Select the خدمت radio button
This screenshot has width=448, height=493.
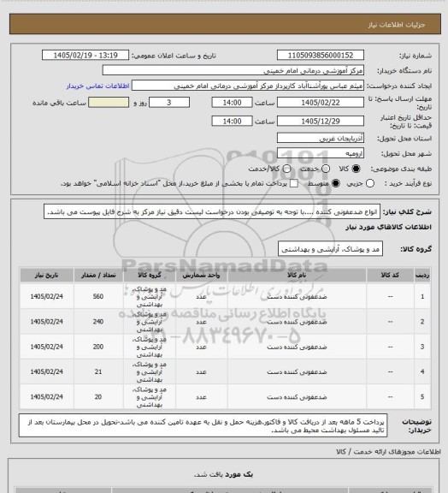[326, 169]
